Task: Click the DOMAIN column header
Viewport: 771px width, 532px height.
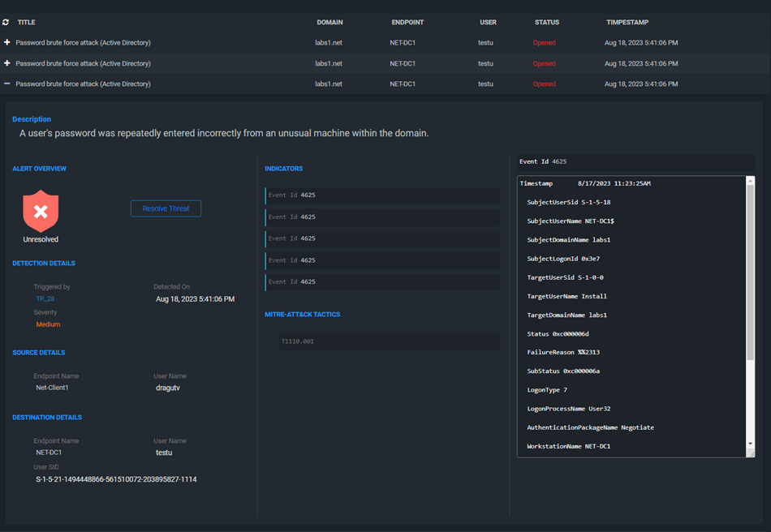Action: point(330,22)
